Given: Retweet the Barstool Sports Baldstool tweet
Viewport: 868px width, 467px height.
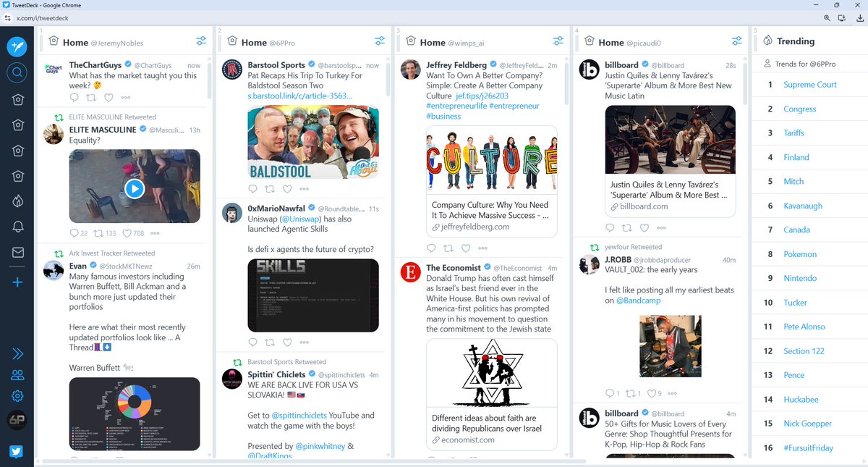Looking at the screenshot, I should click(270, 189).
